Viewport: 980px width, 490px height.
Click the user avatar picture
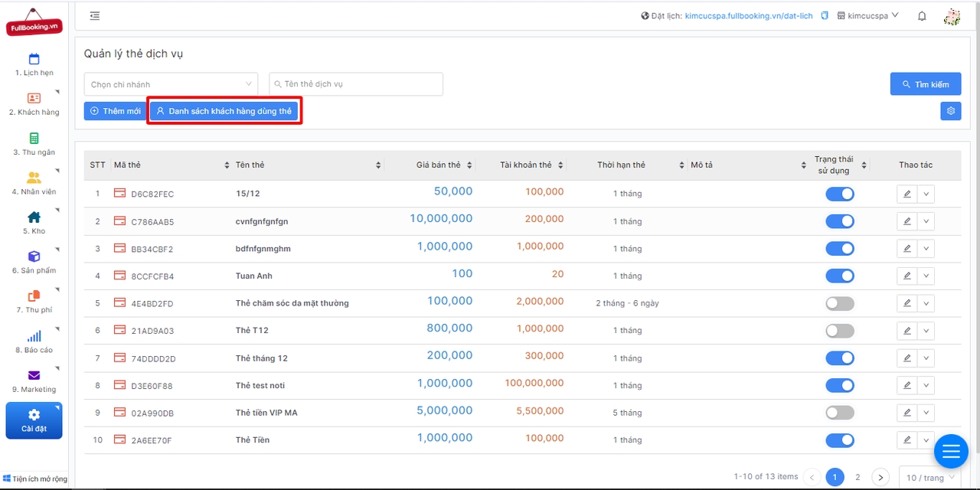[952, 16]
